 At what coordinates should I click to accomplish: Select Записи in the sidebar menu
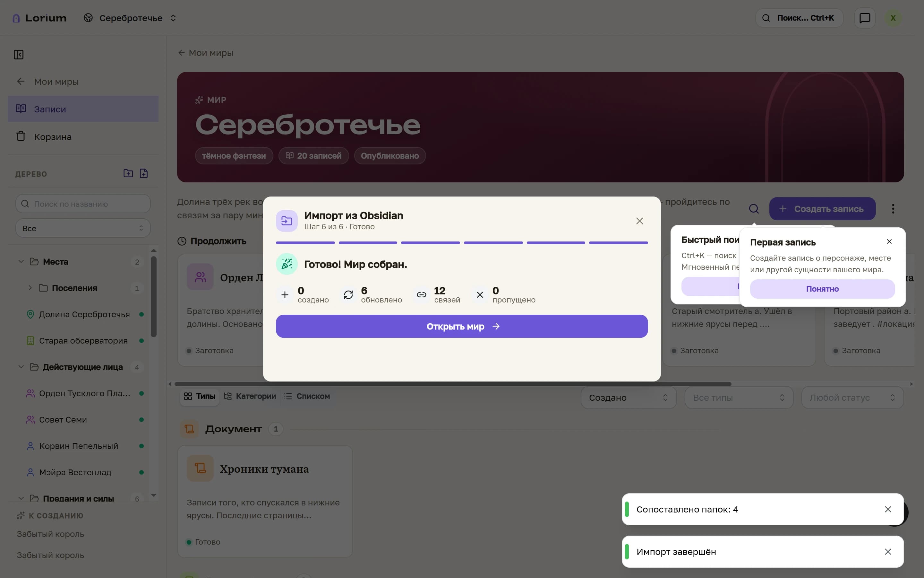(x=83, y=109)
